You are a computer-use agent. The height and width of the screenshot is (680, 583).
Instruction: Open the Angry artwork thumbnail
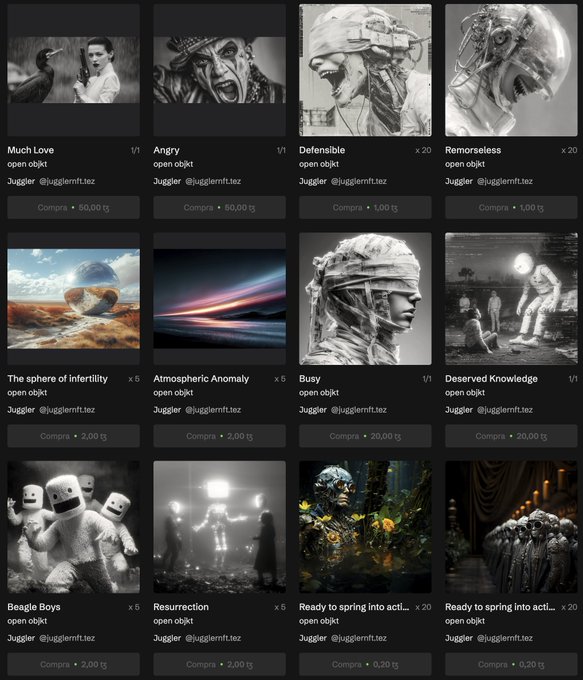pyautogui.click(x=219, y=70)
